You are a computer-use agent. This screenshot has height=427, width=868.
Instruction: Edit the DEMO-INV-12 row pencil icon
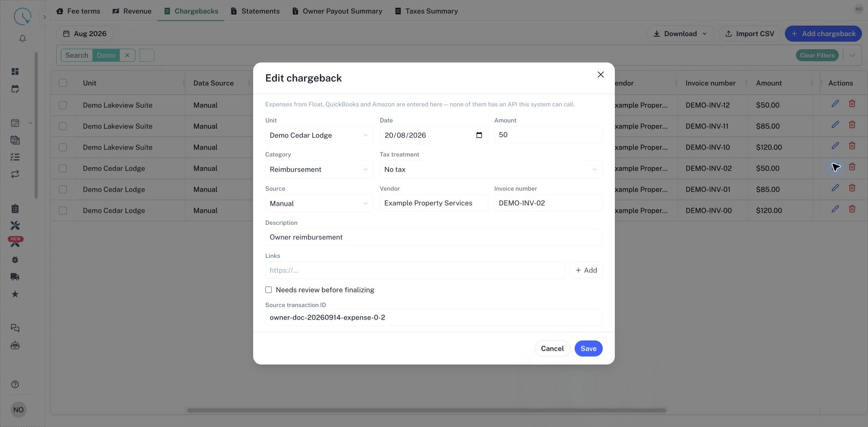[835, 103]
